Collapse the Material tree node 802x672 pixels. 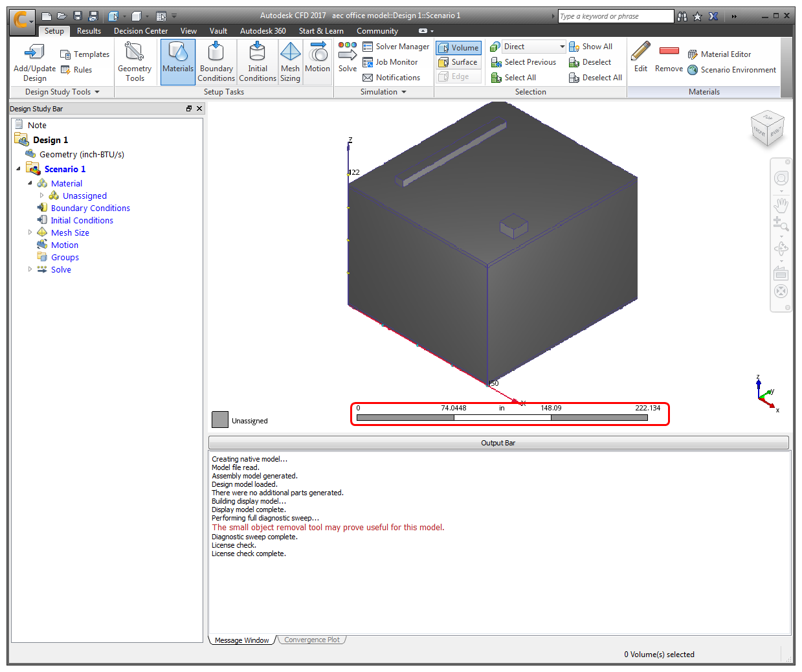pyautogui.click(x=30, y=183)
